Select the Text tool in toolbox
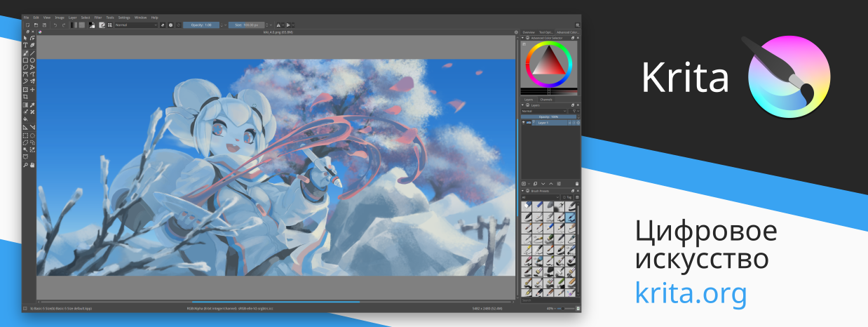 tap(25, 45)
